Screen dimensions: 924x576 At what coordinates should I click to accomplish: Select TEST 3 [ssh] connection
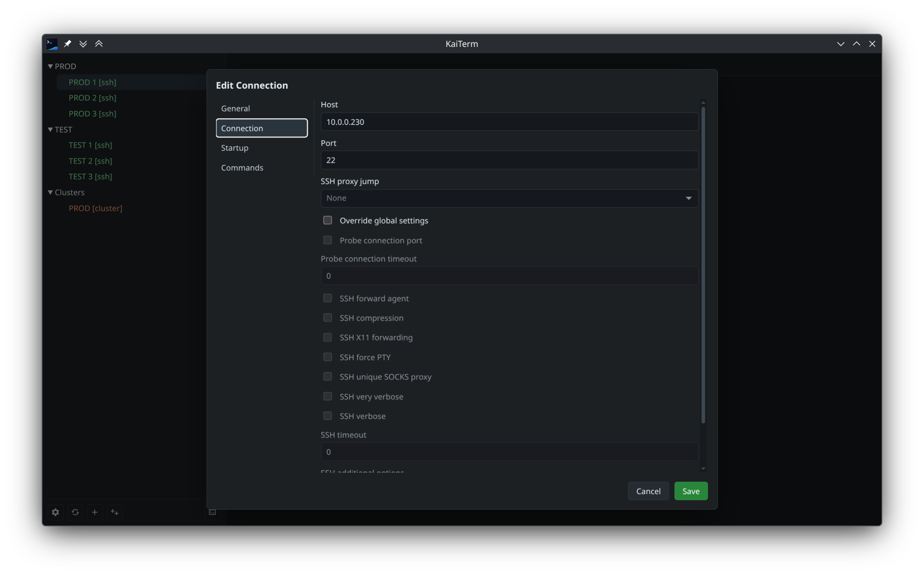coord(90,176)
